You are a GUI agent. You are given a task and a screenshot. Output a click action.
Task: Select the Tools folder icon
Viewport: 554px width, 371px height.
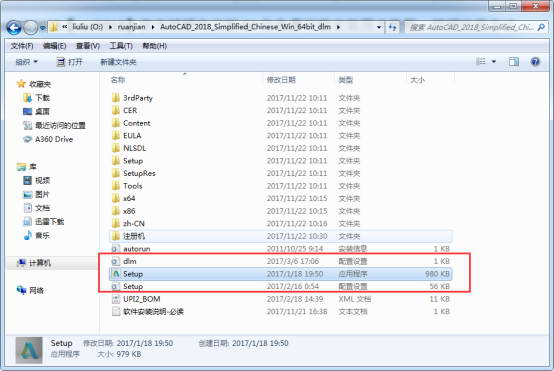[116, 186]
